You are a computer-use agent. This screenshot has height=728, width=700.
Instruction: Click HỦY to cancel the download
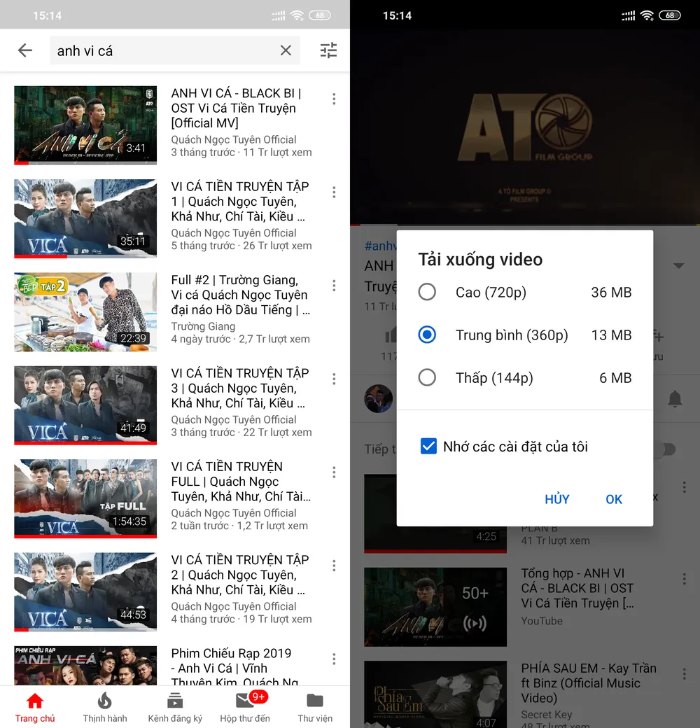click(557, 499)
